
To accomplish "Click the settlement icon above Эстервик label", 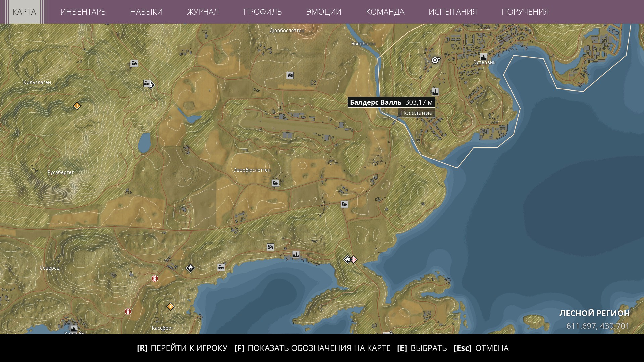I will [483, 57].
